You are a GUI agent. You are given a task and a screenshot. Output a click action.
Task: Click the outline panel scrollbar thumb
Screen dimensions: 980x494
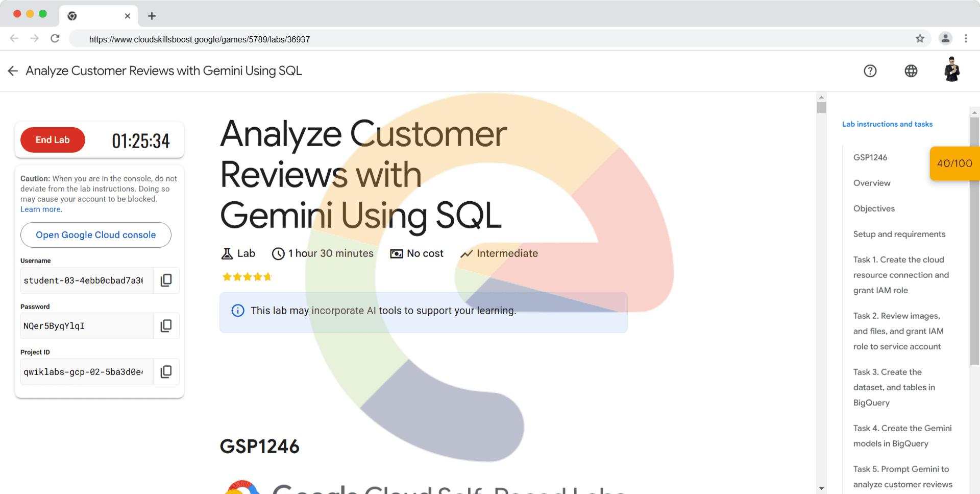975,241
